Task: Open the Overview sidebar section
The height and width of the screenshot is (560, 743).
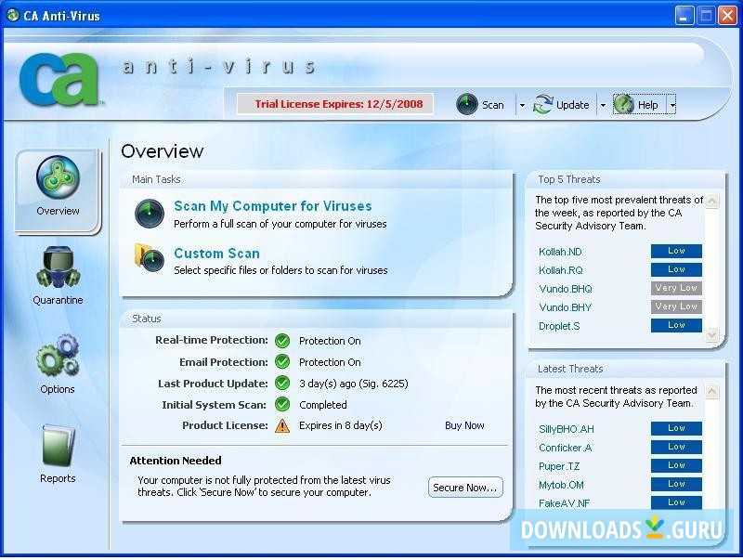Action: (58, 191)
